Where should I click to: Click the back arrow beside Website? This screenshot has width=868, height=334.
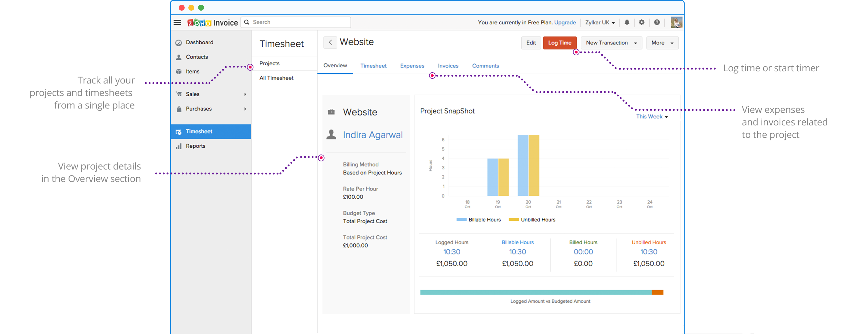point(330,43)
